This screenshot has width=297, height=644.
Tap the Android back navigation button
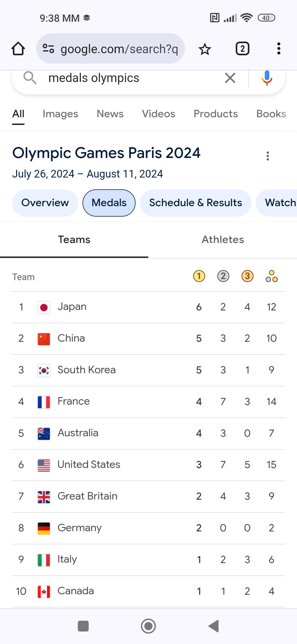tap(214, 626)
